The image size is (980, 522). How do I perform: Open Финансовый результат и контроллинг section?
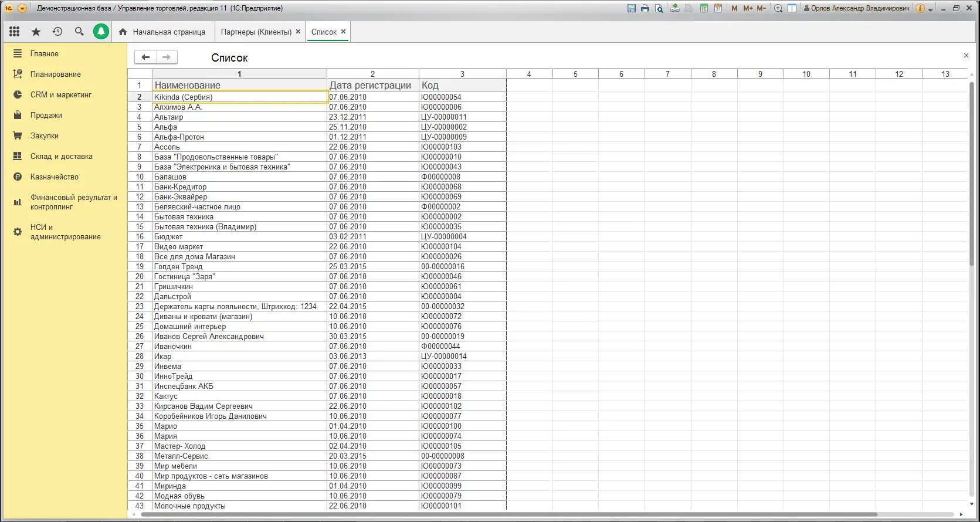[73, 202]
